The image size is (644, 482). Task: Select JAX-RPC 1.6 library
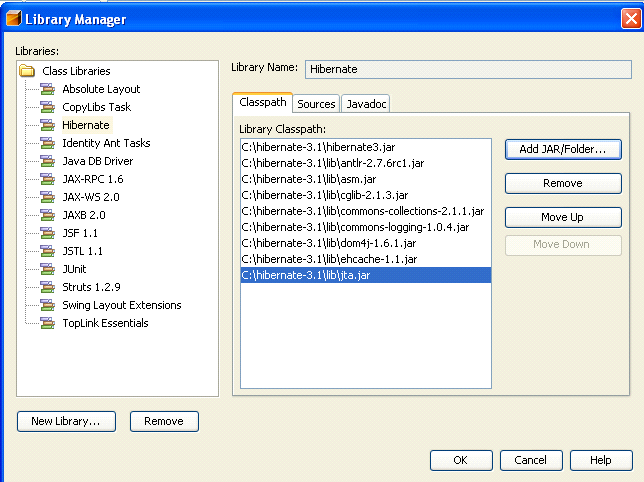[x=93, y=179]
